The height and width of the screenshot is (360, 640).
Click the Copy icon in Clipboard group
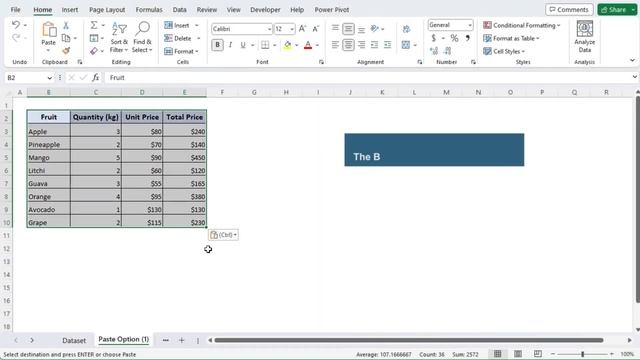point(66,38)
